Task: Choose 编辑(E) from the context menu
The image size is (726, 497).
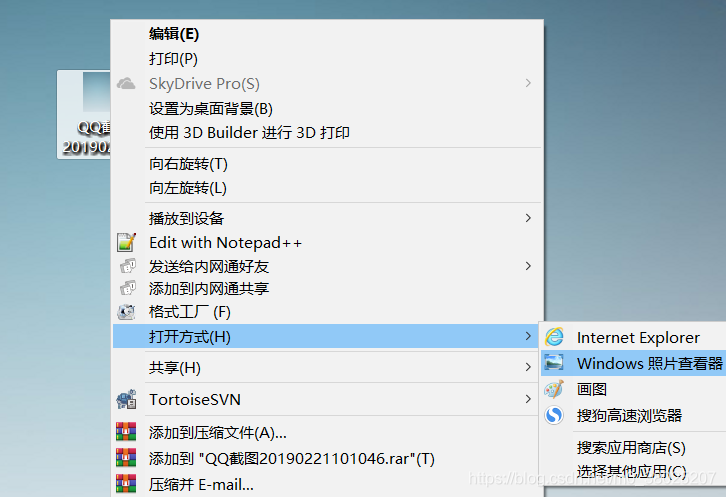Action: pos(327,34)
